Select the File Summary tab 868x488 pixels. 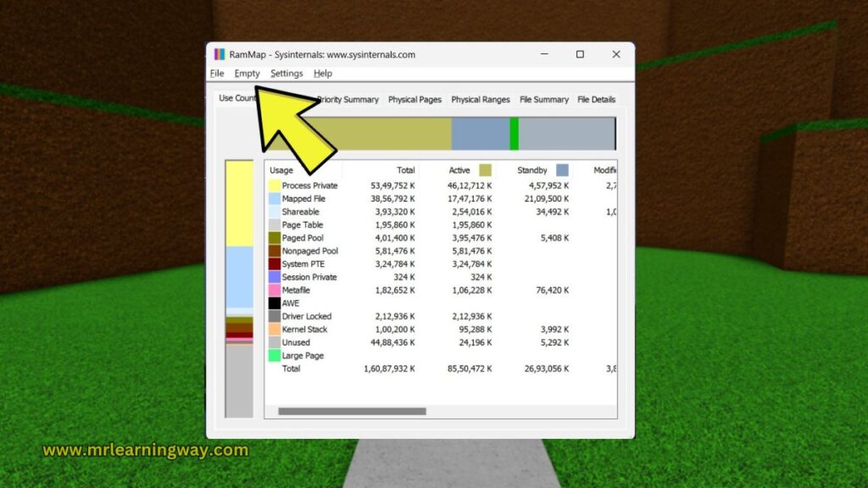[543, 99]
